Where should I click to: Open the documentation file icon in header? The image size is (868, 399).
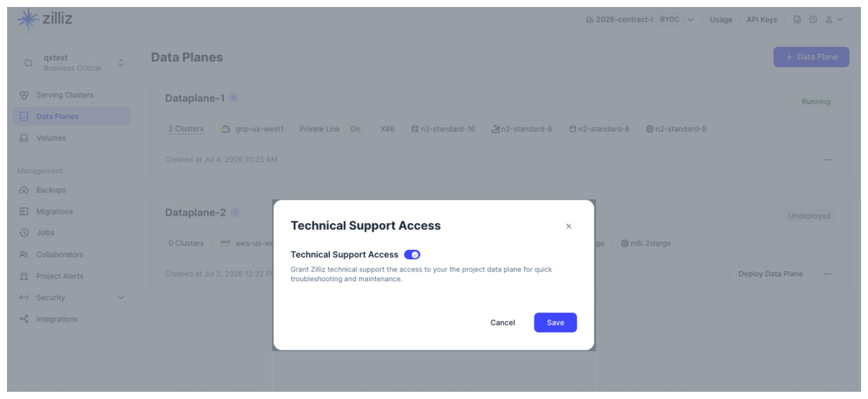tap(797, 19)
